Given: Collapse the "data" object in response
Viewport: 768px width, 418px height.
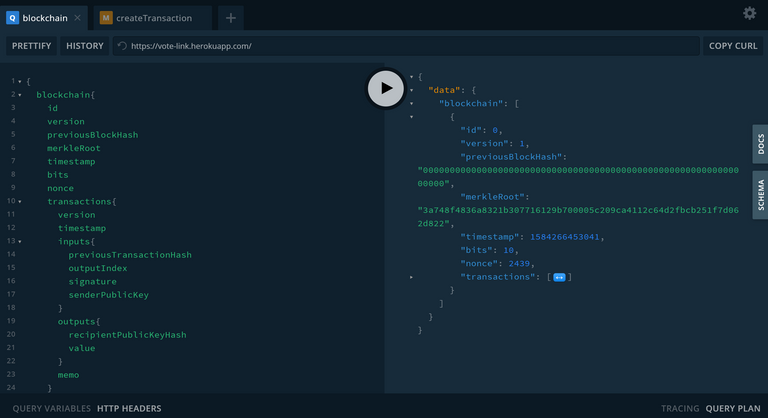Looking at the screenshot, I should click(411, 90).
